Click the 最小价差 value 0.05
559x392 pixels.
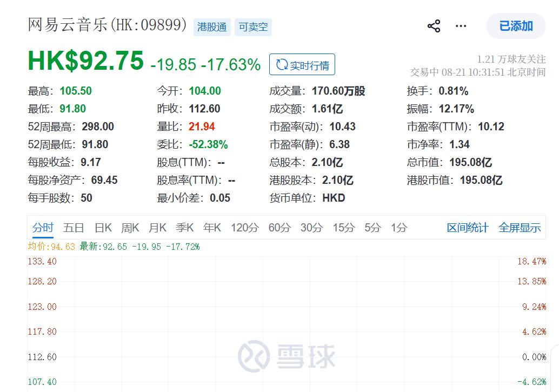pos(220,198)
